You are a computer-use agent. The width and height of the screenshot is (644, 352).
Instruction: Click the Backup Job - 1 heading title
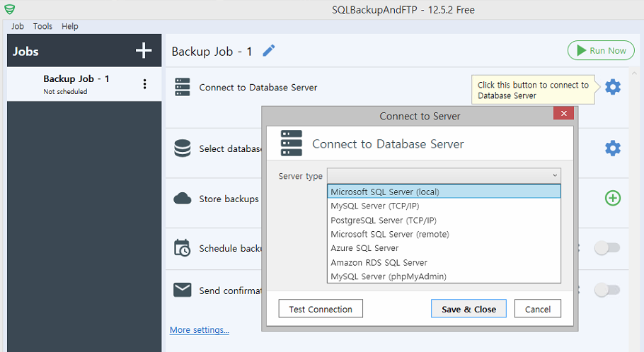tap(212, 52)
